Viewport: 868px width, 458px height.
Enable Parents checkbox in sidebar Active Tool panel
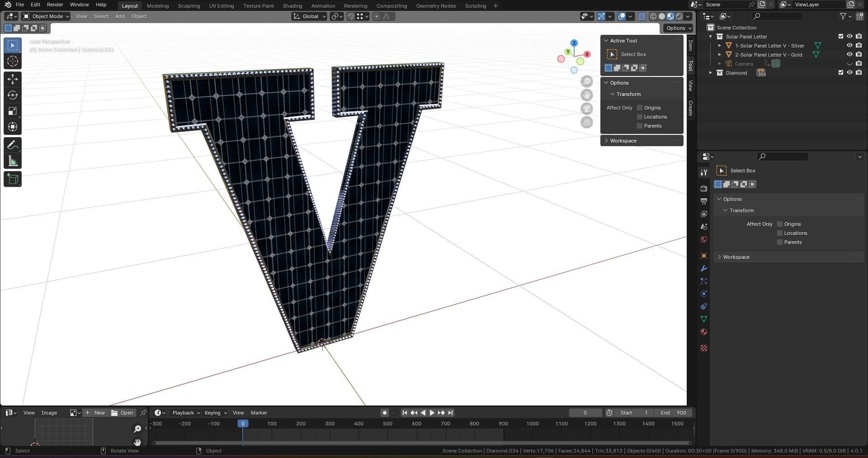(640, 126)
